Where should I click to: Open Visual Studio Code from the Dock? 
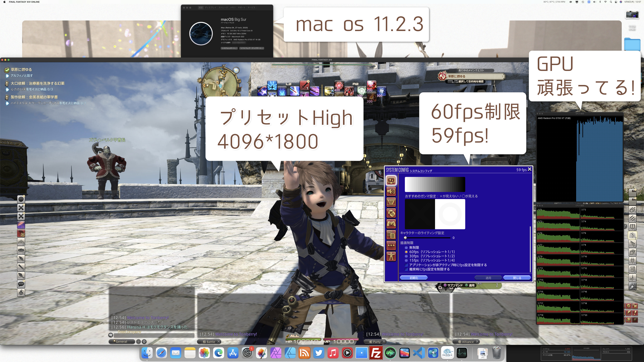(419, 353)
